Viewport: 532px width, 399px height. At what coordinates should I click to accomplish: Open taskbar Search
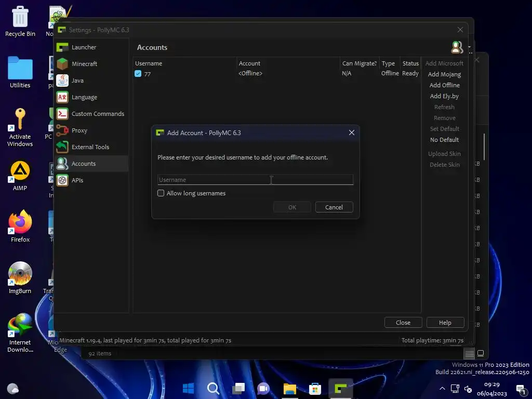(x=213, y=388)
